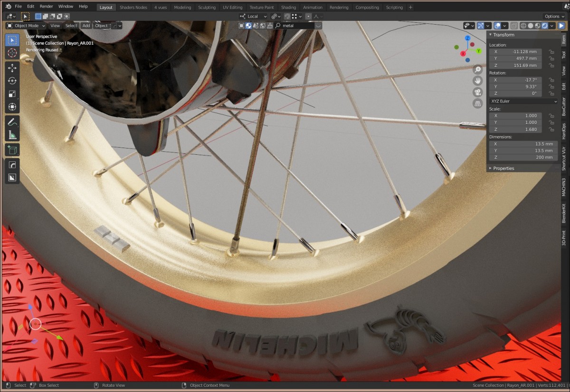
Task: Switch to the UV Editing workspace tab
Action: click(232, 7)
